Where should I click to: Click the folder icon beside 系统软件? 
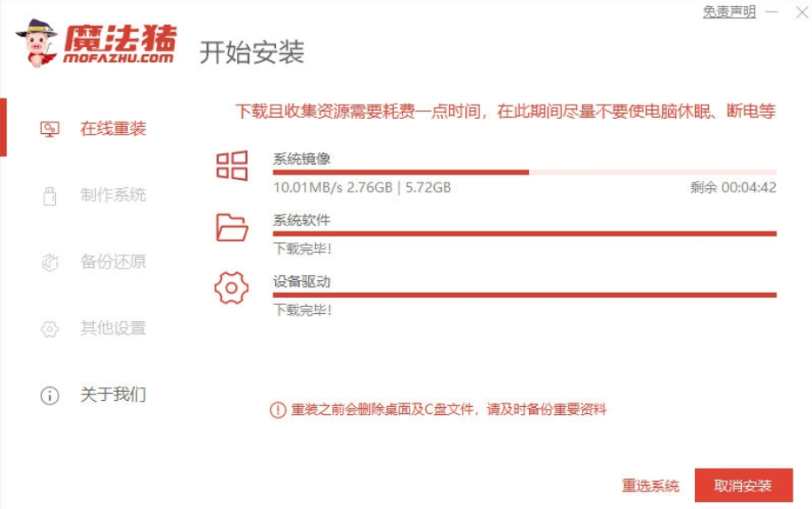pos(233,228)
